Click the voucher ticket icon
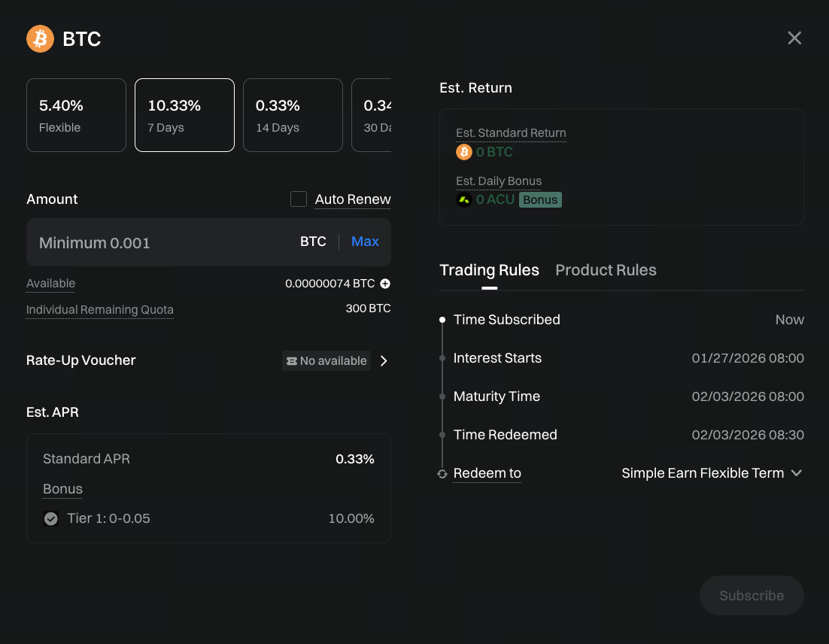829x644 pixels. (x=291, y=361)
